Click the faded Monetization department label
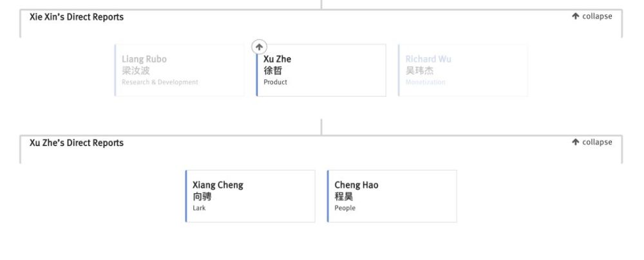The width and height of the screenshot is (644, 260). click(x=425, y=82)
